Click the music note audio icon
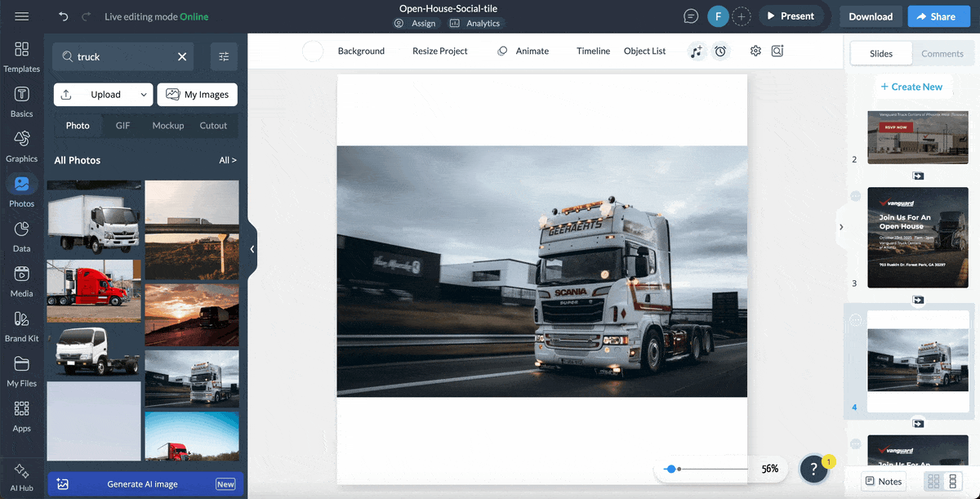This screenshot has width=980, height=499. tap(696, 51)
